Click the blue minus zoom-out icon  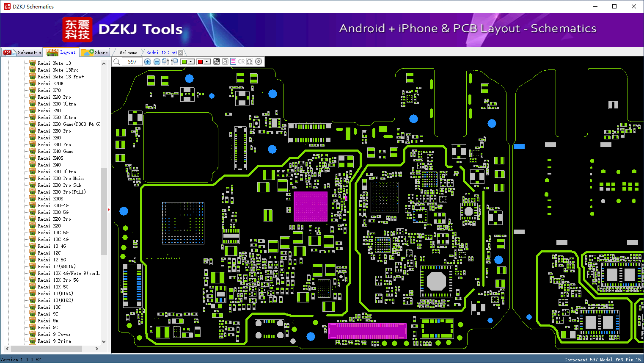point(157,62)
